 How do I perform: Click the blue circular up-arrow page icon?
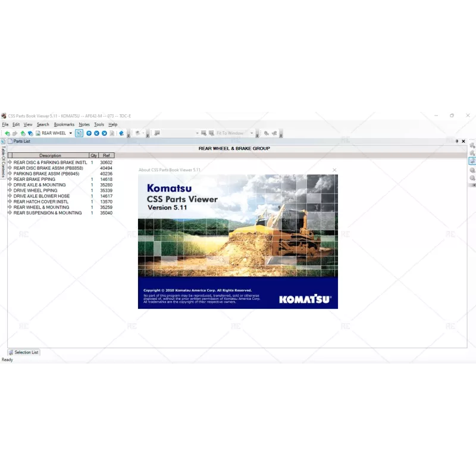coord(89,133)
